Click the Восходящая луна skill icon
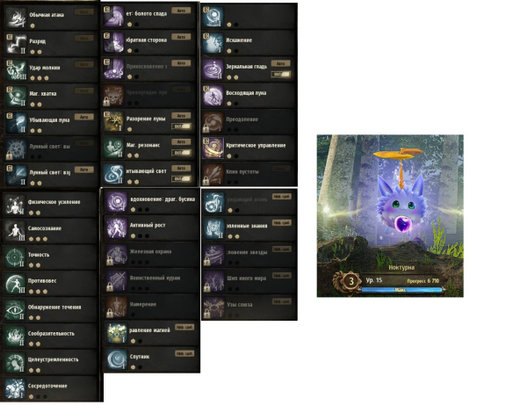 pos(213,96)
